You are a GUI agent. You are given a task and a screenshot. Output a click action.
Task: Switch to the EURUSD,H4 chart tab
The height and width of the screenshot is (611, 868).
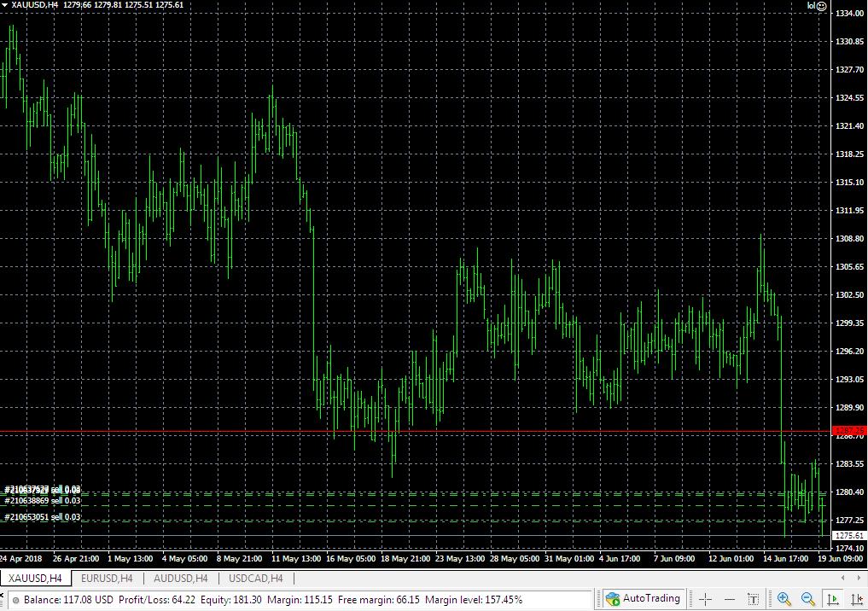pos(107,579)
